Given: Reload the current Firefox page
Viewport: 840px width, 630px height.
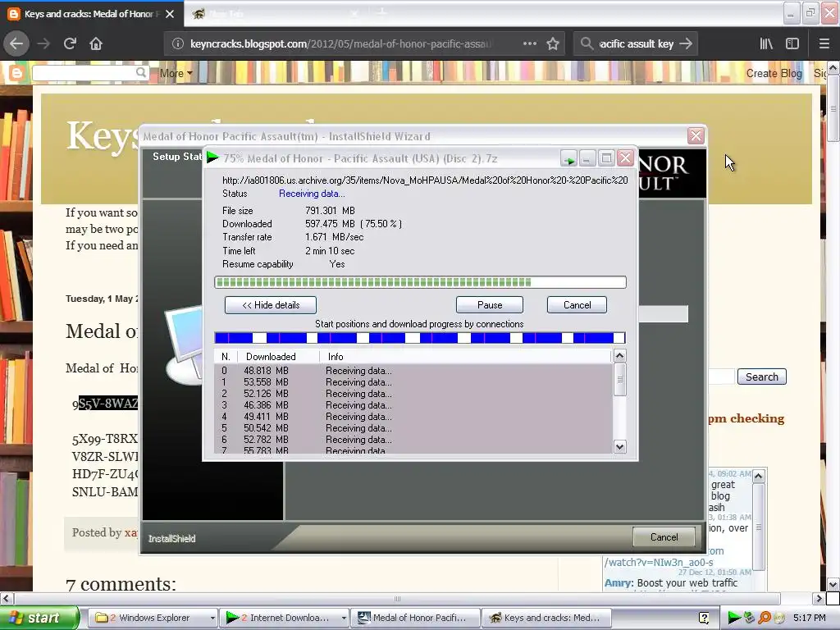Looking at the screenshot, I should click(70, 43).
